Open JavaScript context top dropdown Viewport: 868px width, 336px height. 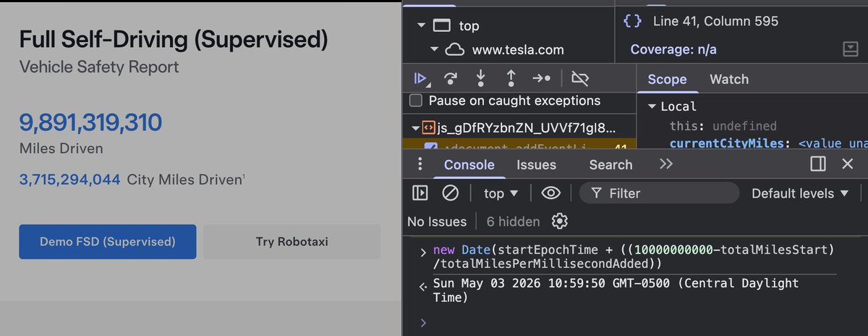pos(501,193)
